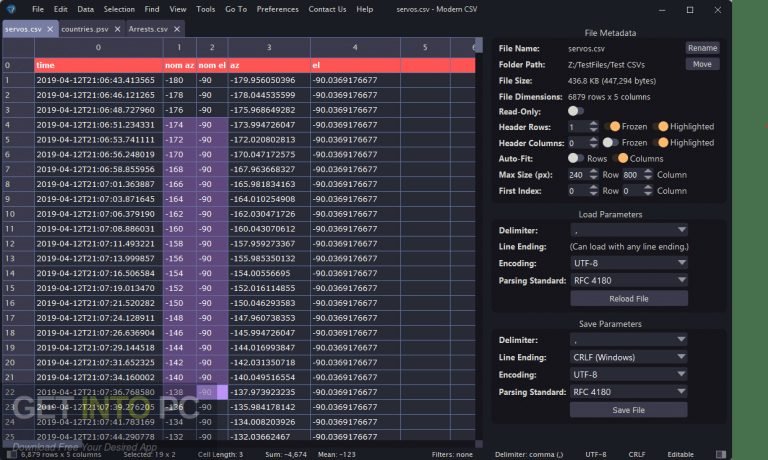Toggle Header Rows Highlighted switch

[661, 126]
